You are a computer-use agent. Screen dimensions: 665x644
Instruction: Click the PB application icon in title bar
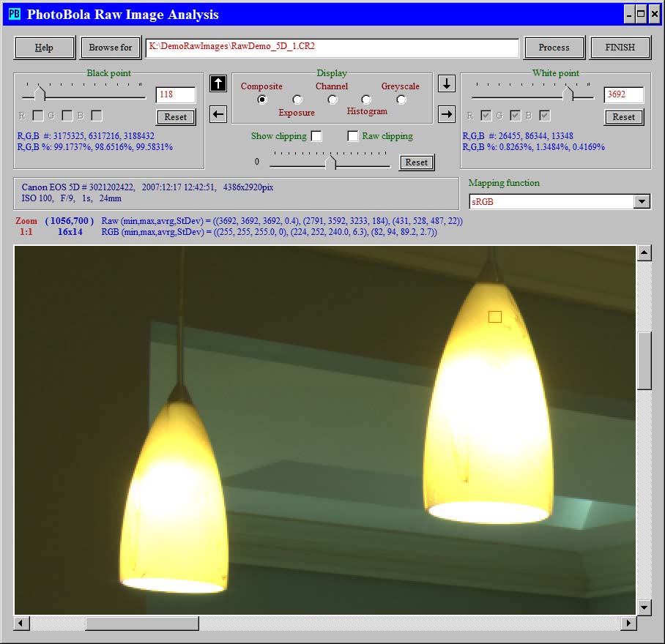pos(14,14)
